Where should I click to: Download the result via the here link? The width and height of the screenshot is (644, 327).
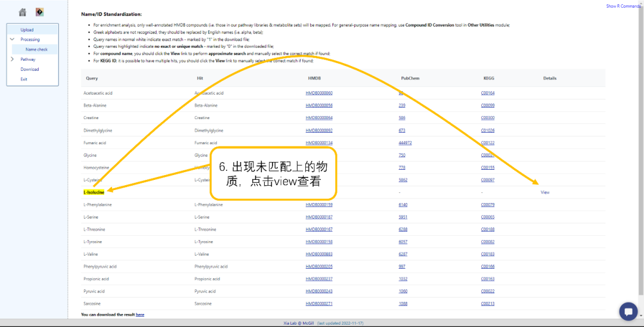[x=140, y=314]
